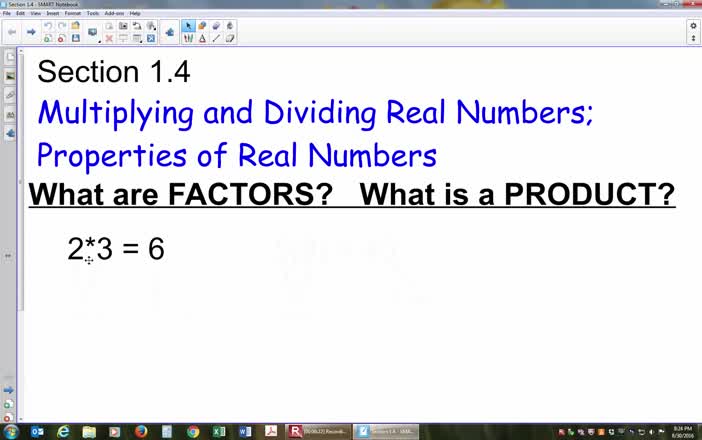Screen dimensions: 702x440
Task: Open the File menu
Action: 7,14
